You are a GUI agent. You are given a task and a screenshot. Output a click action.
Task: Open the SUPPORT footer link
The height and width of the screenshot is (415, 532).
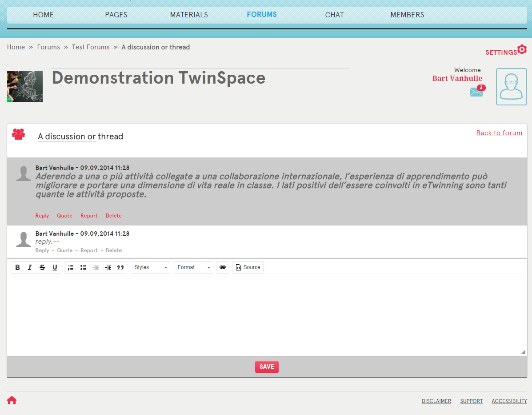pyautogui.click(x=471, y=401)
